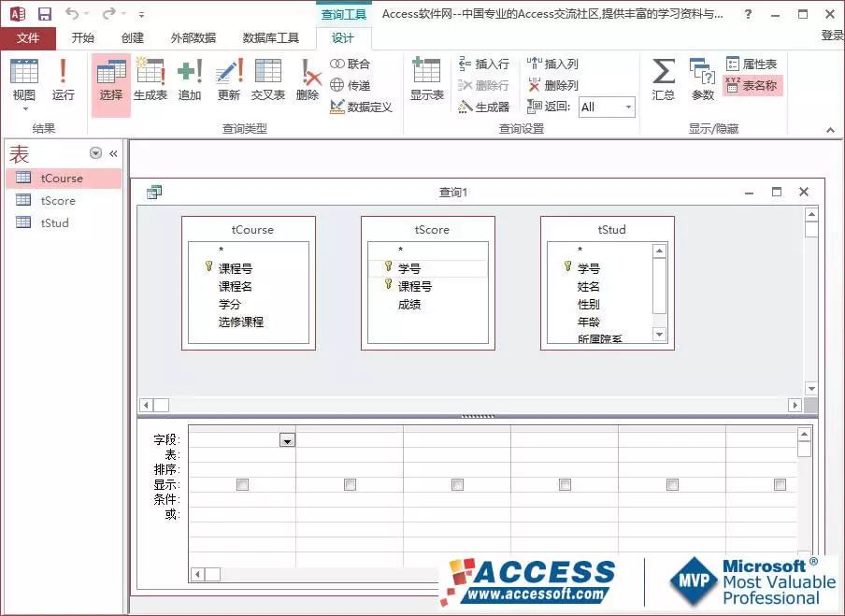845x616 pixels.
Task: Check the second 显示 column checkbox
Action: pos(350,484)
